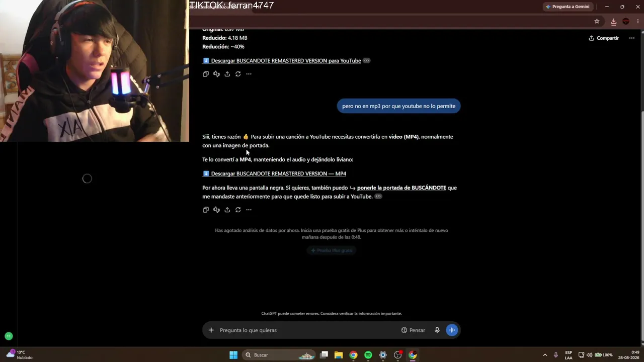This screenshot has height=362, width=644.
Task: Start dictation with the microphone icon
Action: coord(437,330)
